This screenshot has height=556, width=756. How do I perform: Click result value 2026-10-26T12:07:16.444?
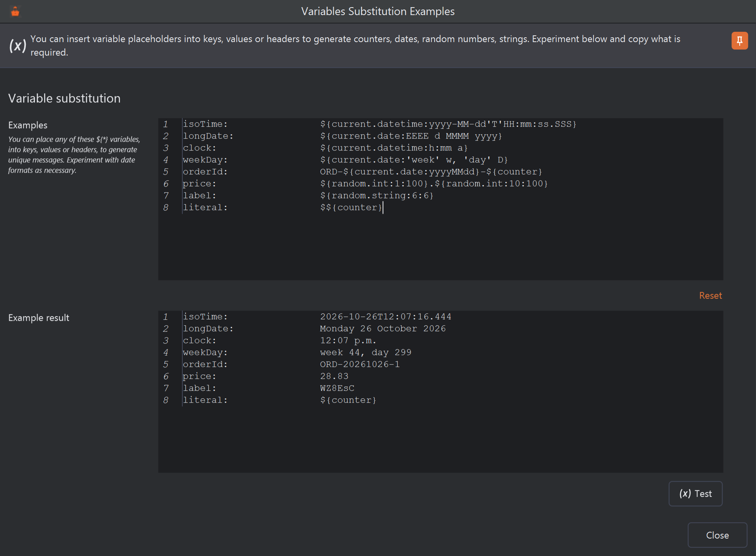click(386, 317)
